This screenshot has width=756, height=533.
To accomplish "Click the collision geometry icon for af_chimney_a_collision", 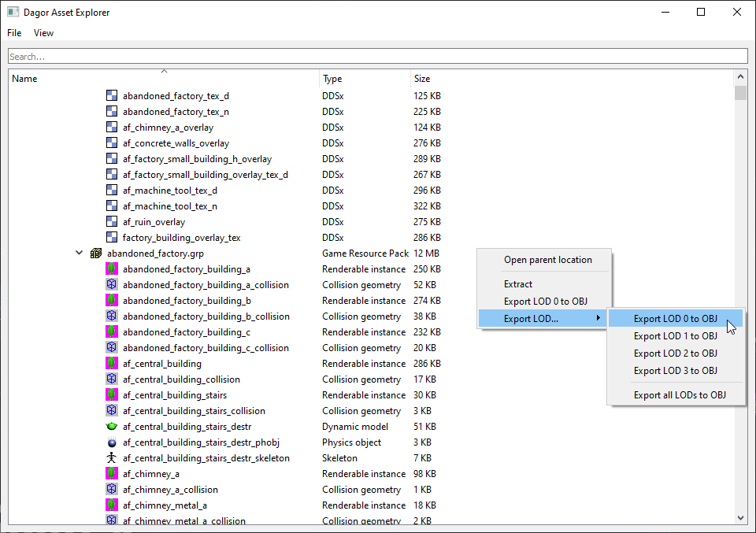I will pyautogui.click(x=110, y=489).
